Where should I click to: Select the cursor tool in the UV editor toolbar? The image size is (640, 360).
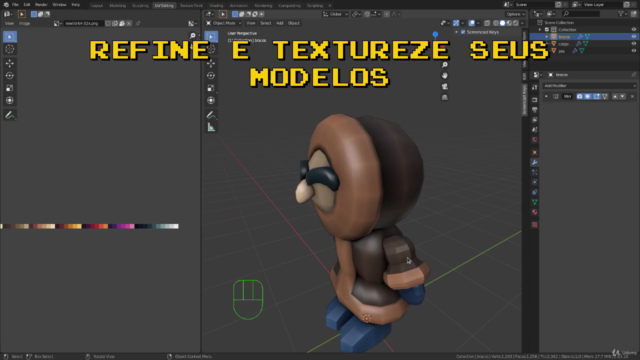(10, 49)
